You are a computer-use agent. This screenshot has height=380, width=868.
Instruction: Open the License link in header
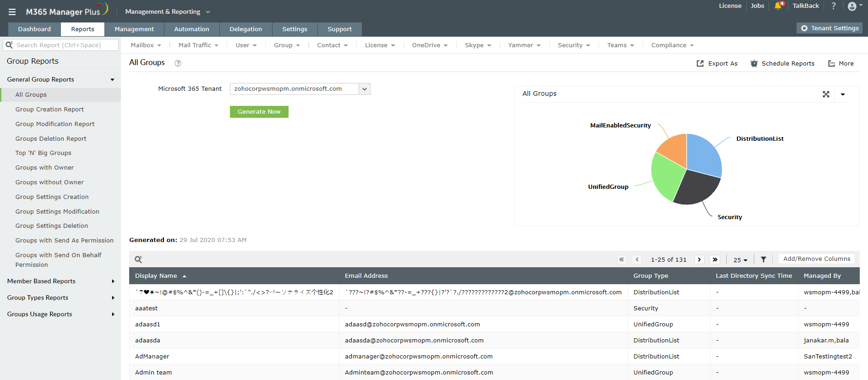(x=730, y=6)
